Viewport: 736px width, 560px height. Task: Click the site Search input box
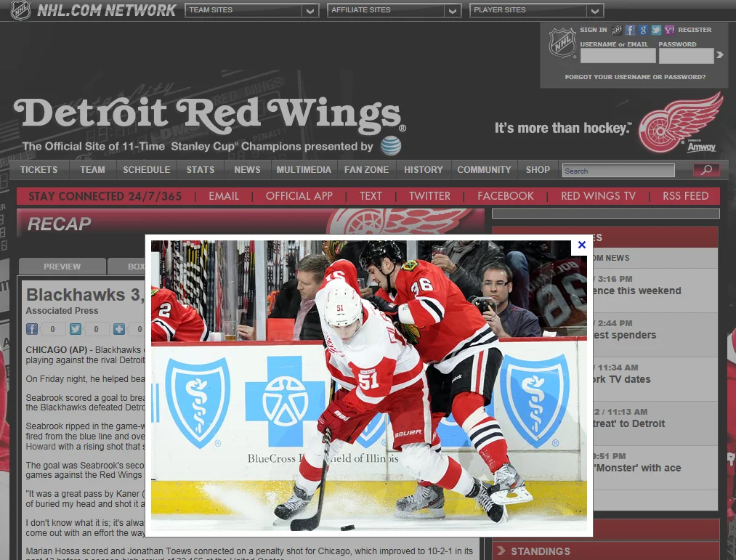pos(618,171)
